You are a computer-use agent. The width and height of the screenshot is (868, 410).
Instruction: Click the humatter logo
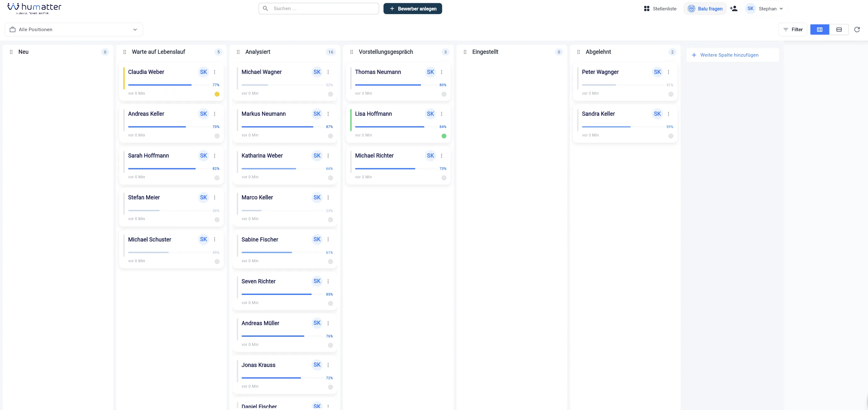click(x=34, y=8)
